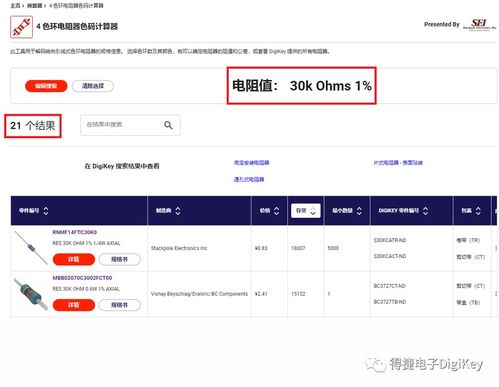Sort by packaging column arrows
499x387 pixels.
478,211
